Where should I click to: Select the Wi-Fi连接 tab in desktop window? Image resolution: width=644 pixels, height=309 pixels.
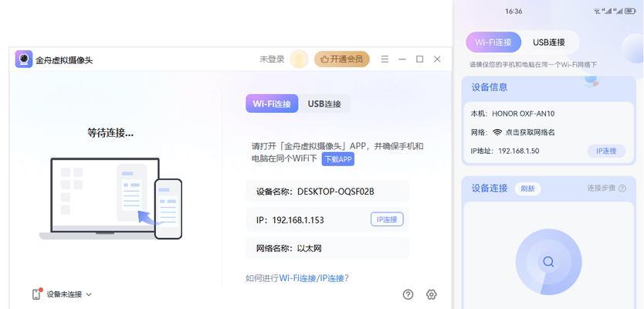click(272, 104)
